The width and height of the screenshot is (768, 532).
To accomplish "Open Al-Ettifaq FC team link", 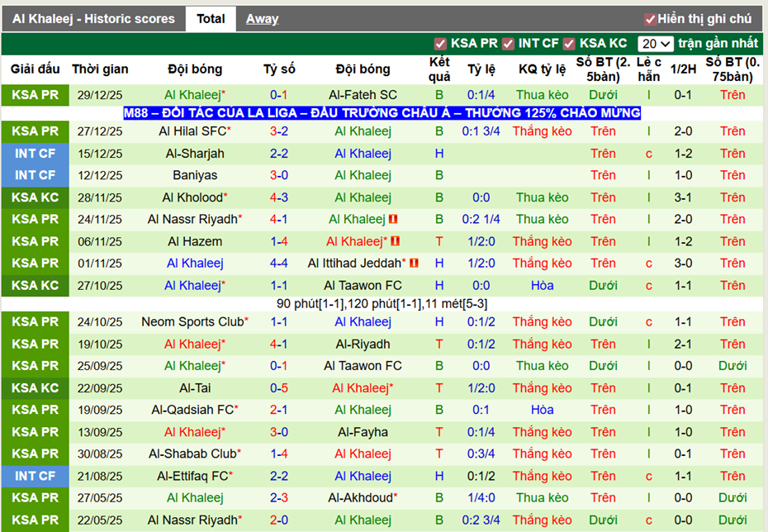I will click(x=192, y=476).
